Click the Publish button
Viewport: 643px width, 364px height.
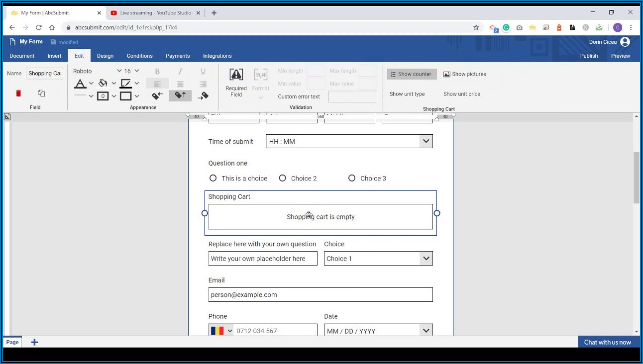coord(589,56)
